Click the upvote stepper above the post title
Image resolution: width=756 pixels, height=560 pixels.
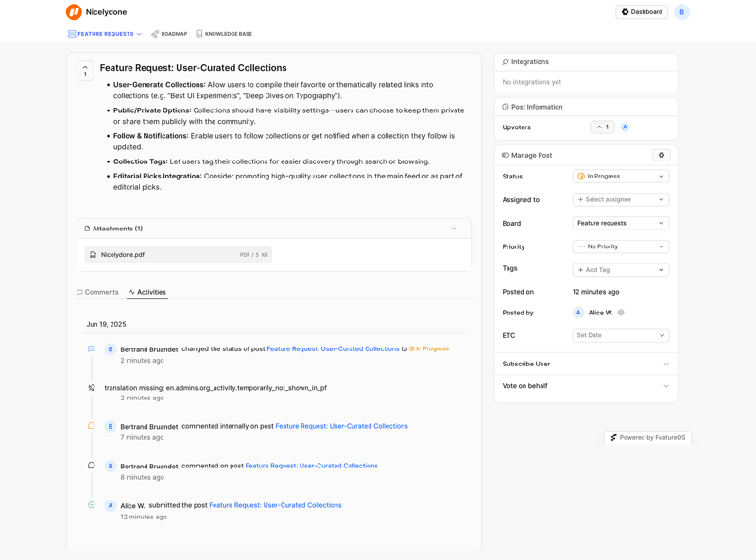click(x=85, y=69)
